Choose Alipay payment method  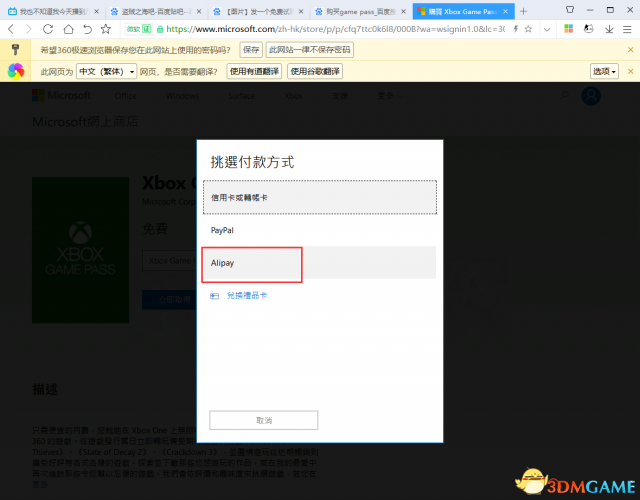(x=320, y=263)
